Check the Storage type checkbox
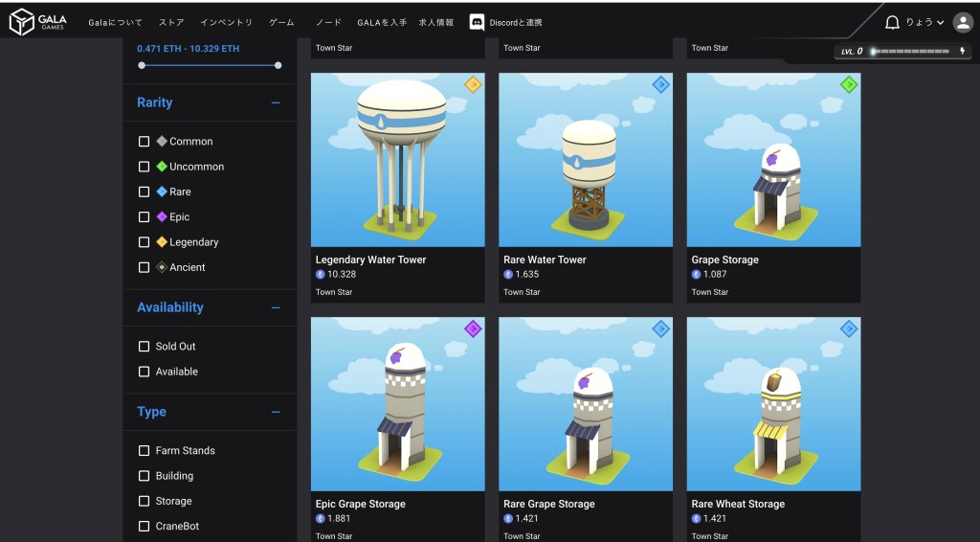The height and width of the screenshot is (542, 980). click(144, 501)
